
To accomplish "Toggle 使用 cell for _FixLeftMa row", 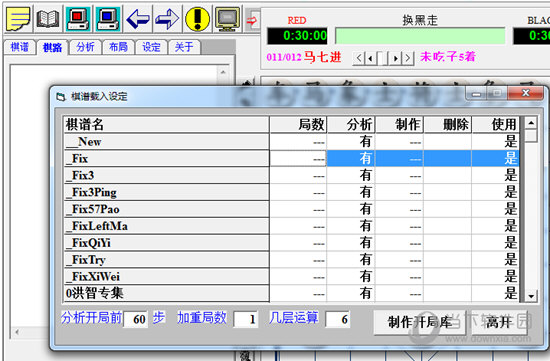I will tap(496, 226).
